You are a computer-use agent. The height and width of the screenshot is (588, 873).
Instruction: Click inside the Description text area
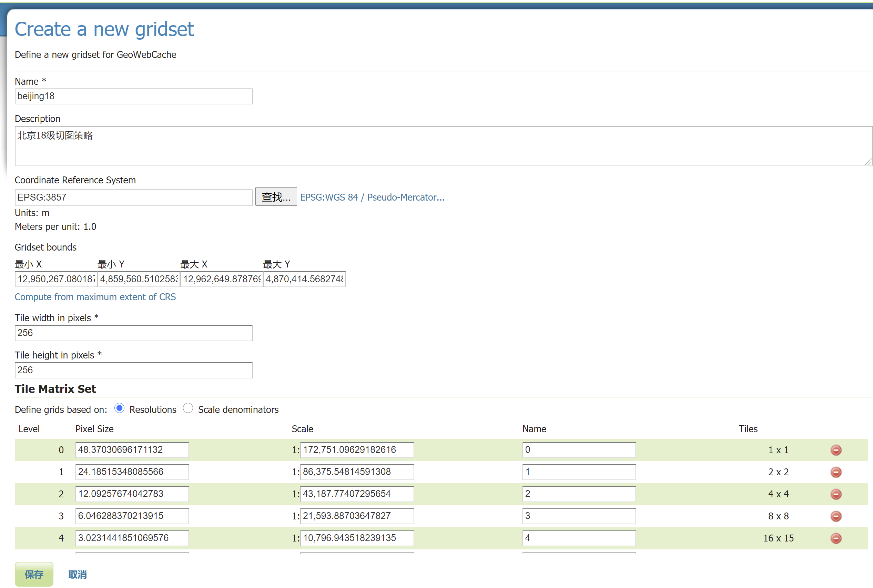[443, 146]
